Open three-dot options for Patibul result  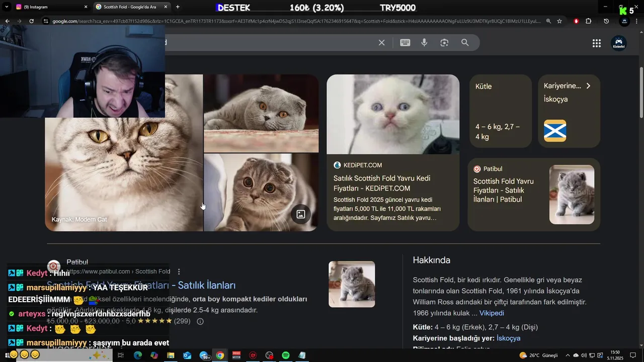(x=179, y=271)
